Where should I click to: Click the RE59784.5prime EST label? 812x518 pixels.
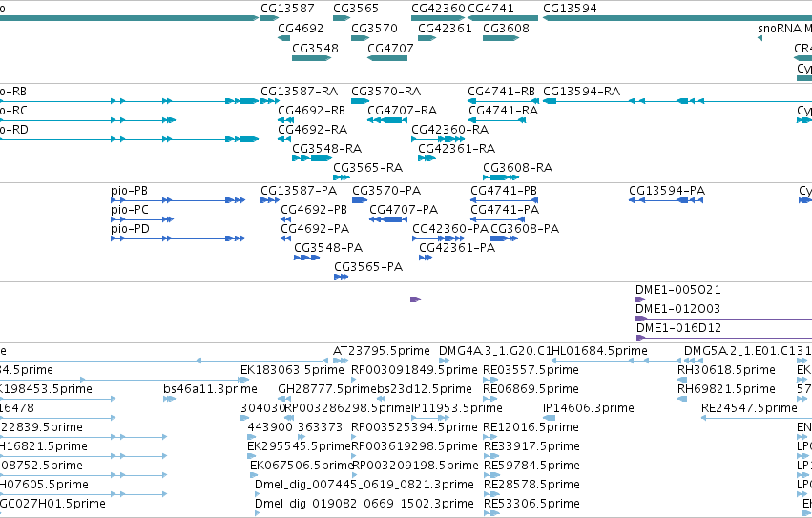point(531,466)
